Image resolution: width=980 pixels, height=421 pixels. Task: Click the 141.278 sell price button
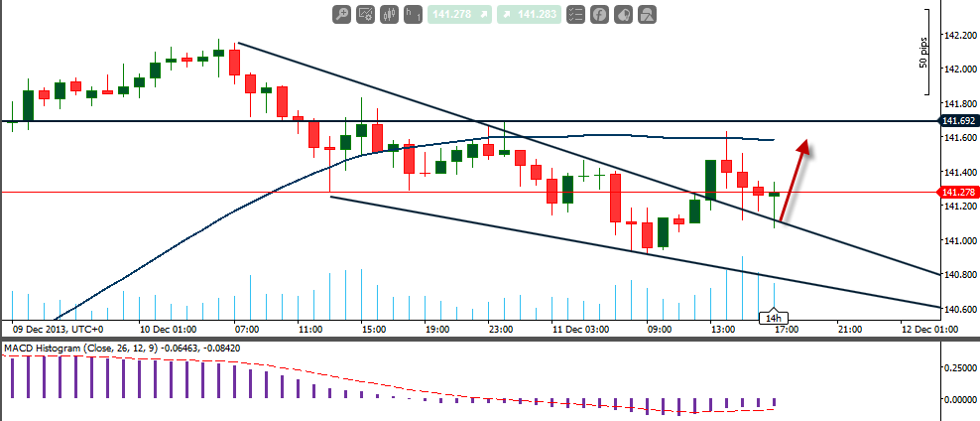[x=460, y=14]
